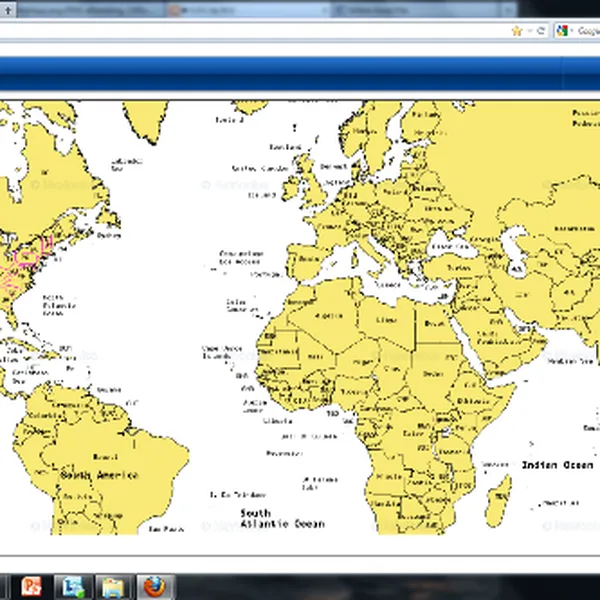Open Windows Explorer folder from taskbar
600x600 pixels.
tap(113, 586)
